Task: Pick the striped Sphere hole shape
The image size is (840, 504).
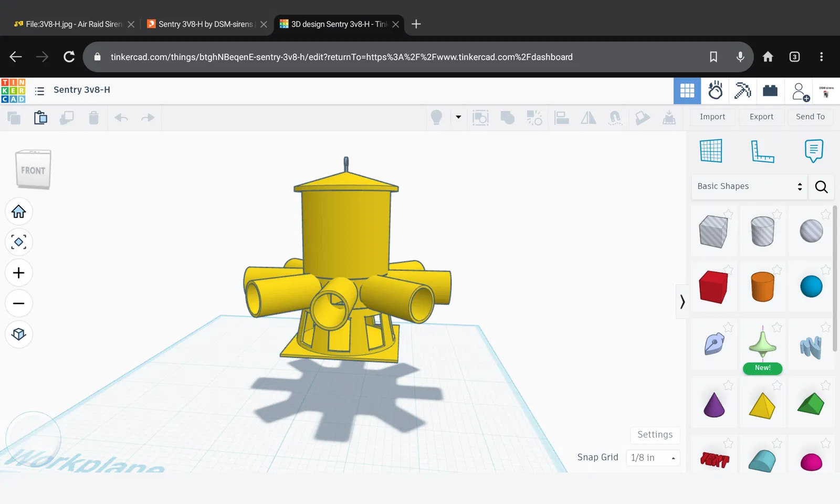Action: click(811, 231)
